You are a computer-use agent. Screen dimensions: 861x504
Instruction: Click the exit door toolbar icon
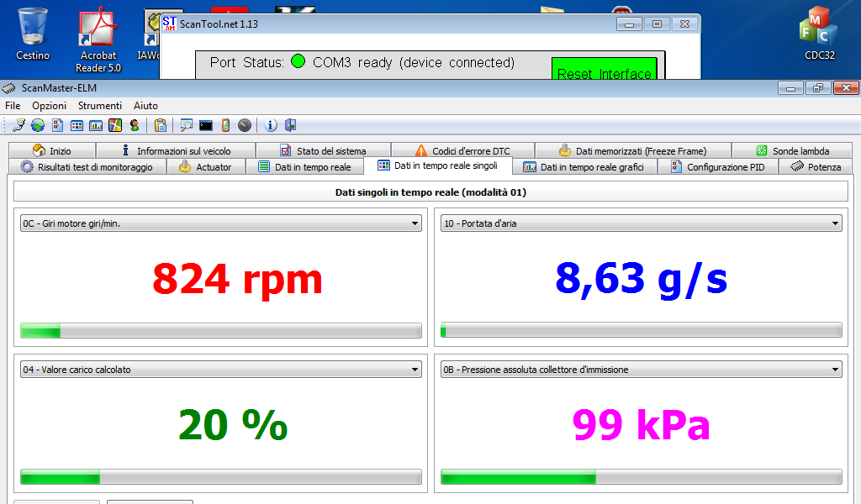(x=290, y=125)
